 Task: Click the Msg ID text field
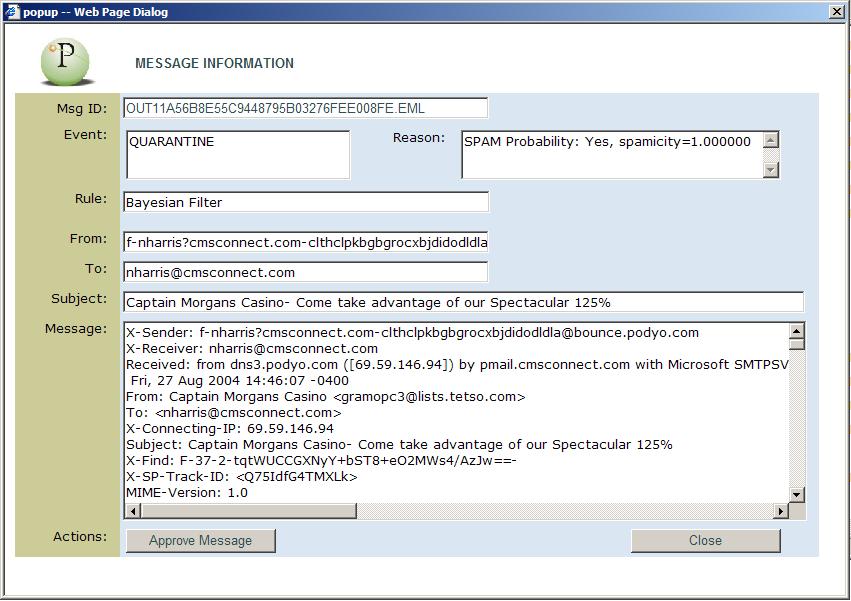(306, 108)
